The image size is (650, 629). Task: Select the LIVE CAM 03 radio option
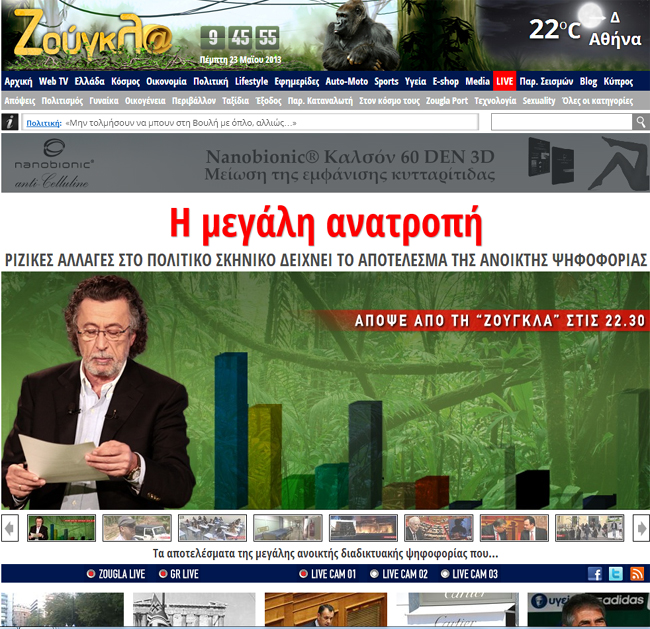[x=445, y=574]
